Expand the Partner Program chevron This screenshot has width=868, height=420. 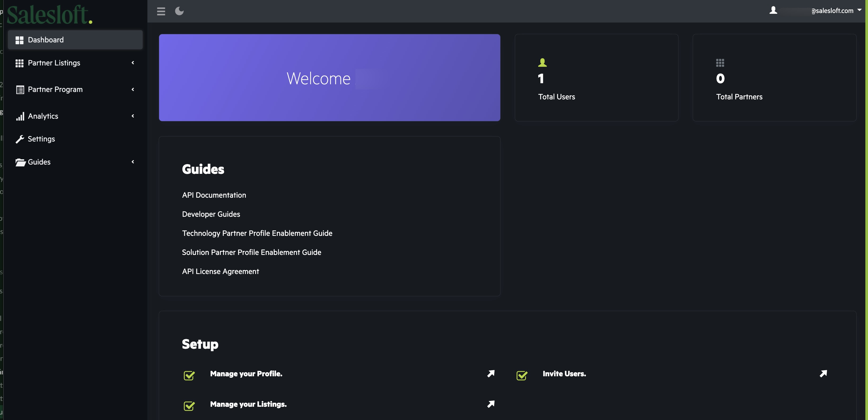(x=133, y=89)
